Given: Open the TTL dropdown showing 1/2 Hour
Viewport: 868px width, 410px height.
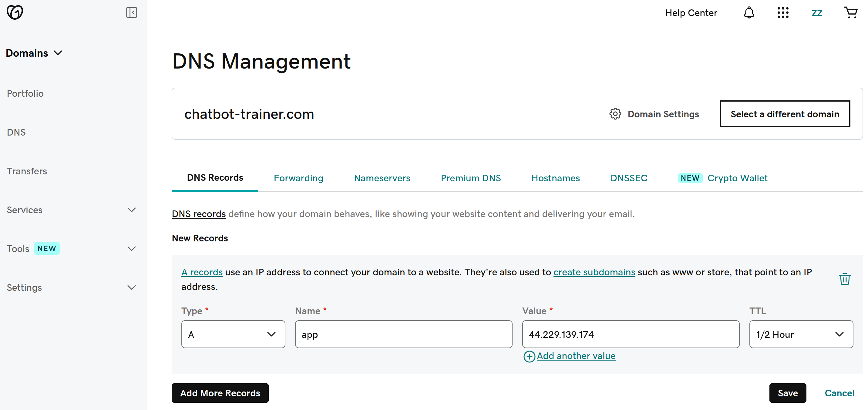Looking at the screenshot, I should 801,334.
